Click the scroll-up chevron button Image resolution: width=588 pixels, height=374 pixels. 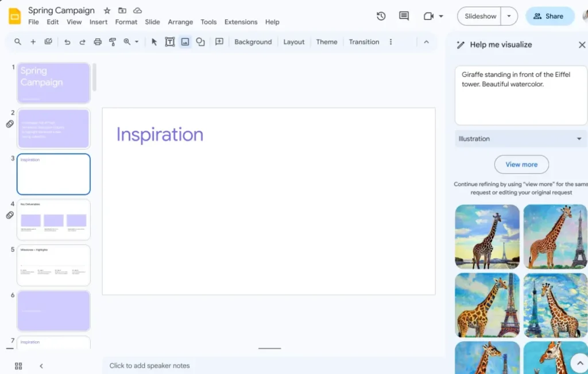click(580, 363)
